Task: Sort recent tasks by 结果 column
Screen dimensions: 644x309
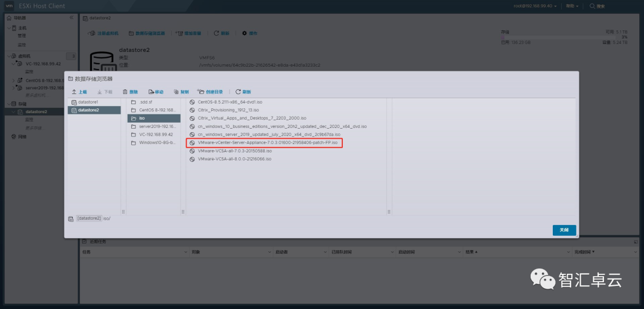Action: coord(471,252)
